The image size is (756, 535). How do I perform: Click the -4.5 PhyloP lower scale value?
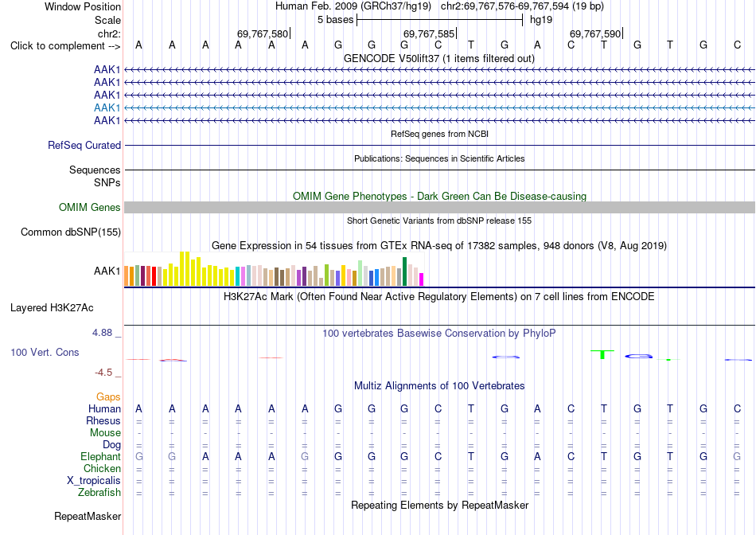103,372
